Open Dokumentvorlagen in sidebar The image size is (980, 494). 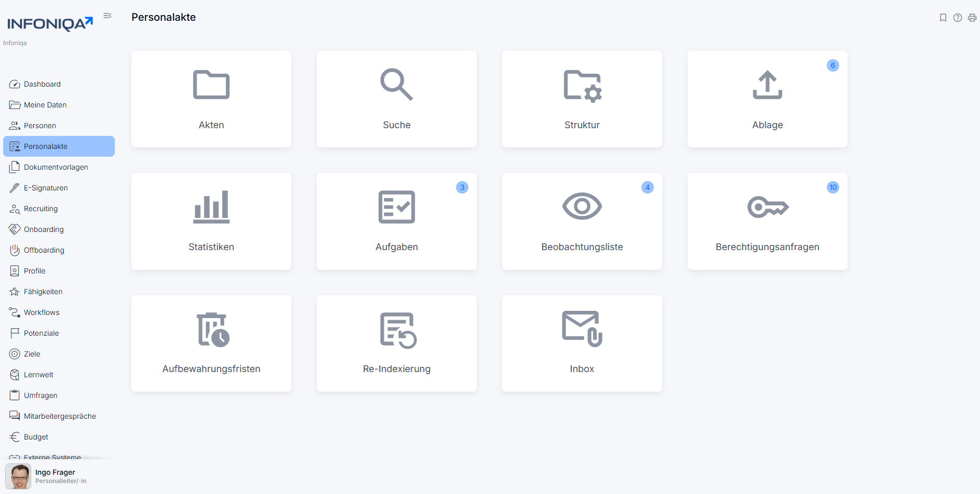[x=59, y=167]
